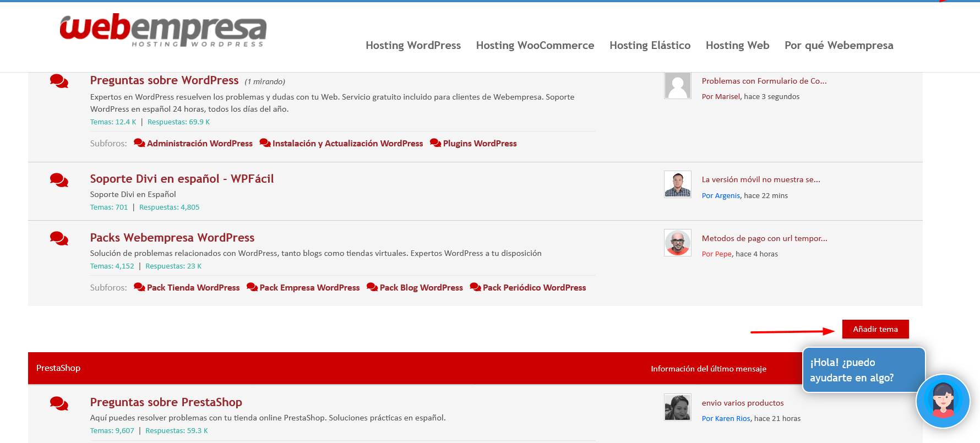Click Marisel's default avatar thumbnail
This screenshot has height=443, width=980.
tap(678, 85)
